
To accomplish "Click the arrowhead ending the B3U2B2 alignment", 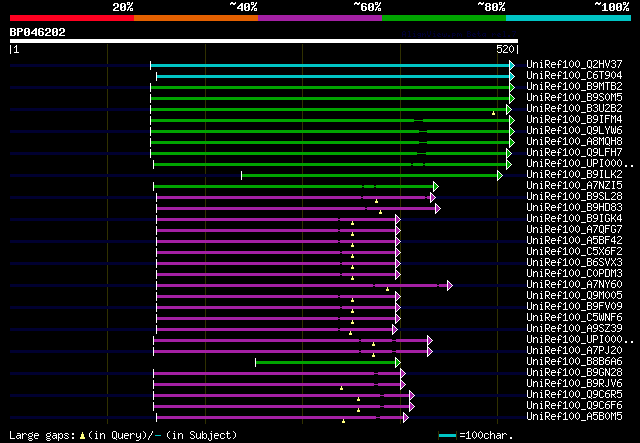I will tap(509, 109).
